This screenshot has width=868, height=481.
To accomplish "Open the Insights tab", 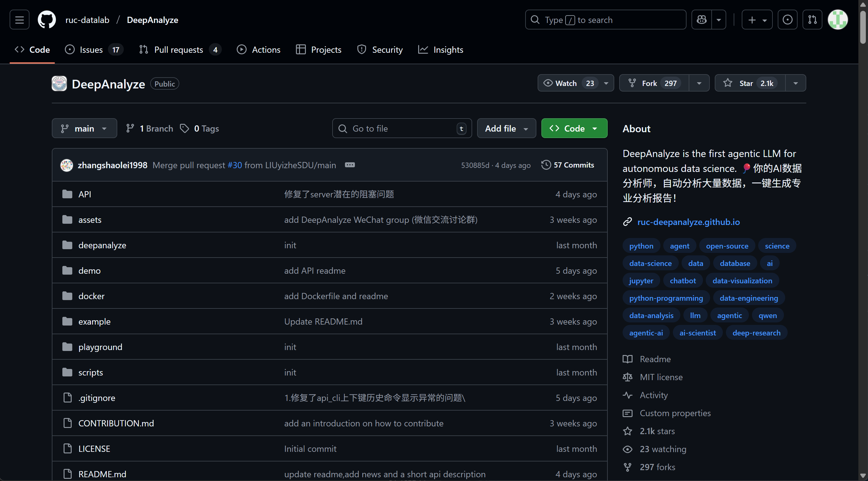I will tap(441, 50).
